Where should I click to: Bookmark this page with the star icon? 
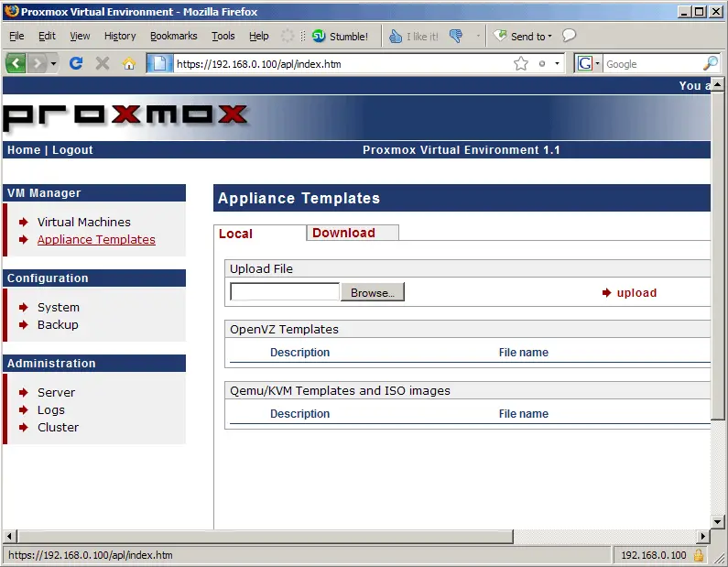click(x=521, y=63)
